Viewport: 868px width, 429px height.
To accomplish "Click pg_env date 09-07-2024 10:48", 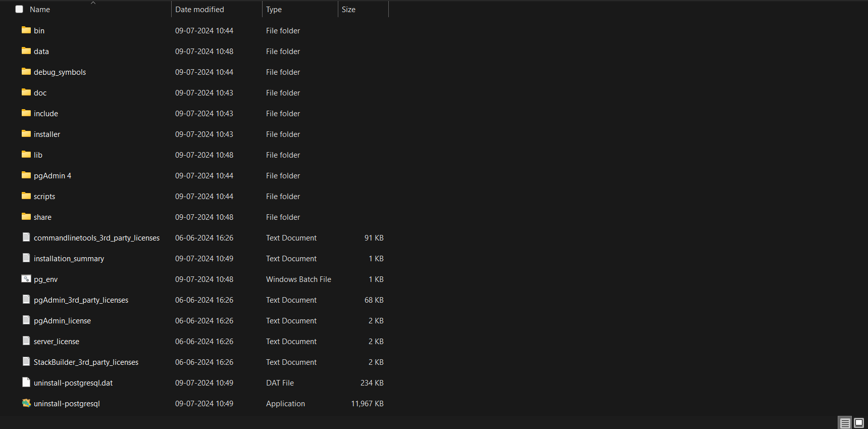I will tap(204, 279).
